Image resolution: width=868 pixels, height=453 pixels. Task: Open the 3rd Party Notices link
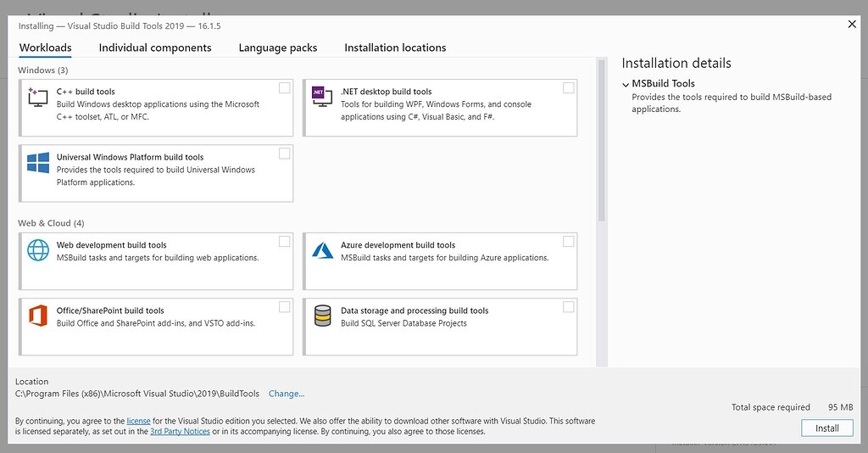pos(180,432)
